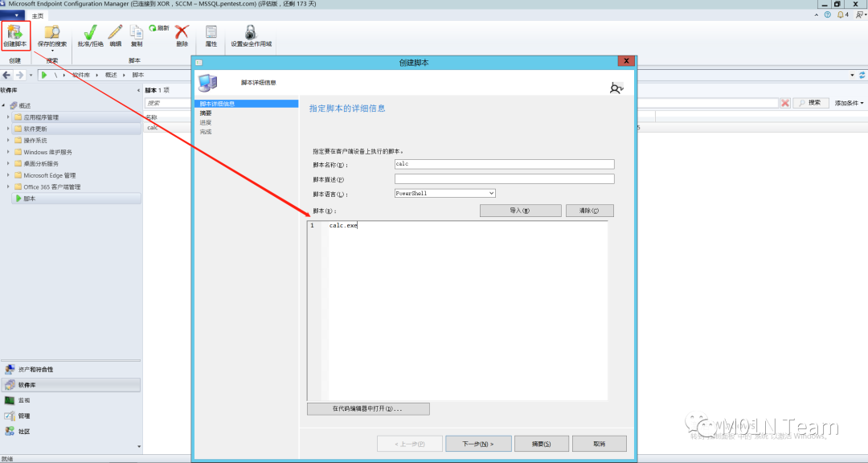The height and width of the screenshot is (463, 868).
Task: Expand 软件更新 folder
Action: pyautogui.click(x=8, y=129)
